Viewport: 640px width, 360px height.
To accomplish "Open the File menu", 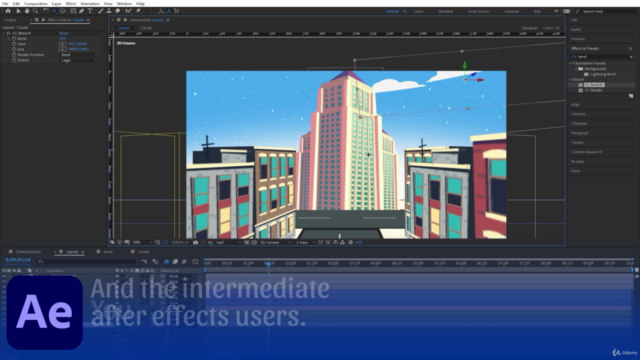I will (x=5, y=3).
